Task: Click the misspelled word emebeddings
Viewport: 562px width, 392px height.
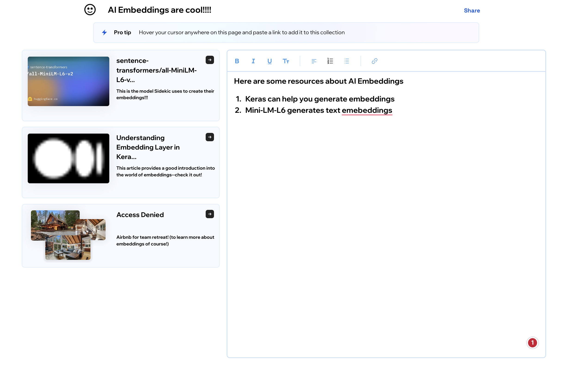Action: pyautogui.click(x=367, y=110)
